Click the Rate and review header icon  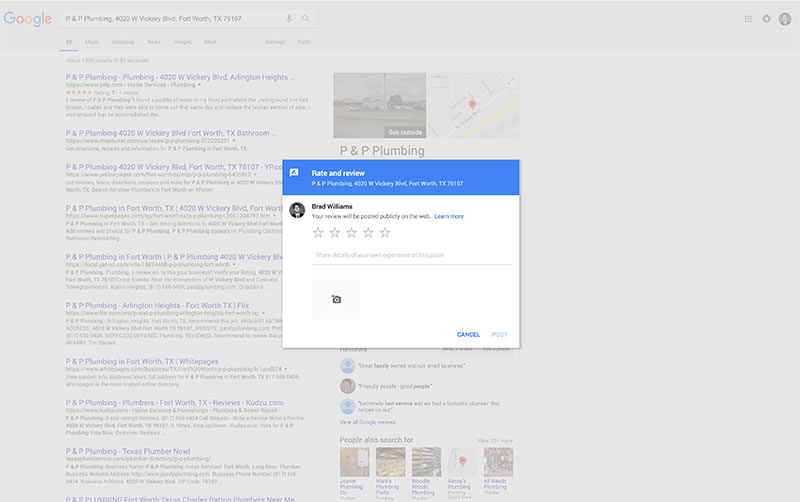pyautogui.click(x=294, y=173)
